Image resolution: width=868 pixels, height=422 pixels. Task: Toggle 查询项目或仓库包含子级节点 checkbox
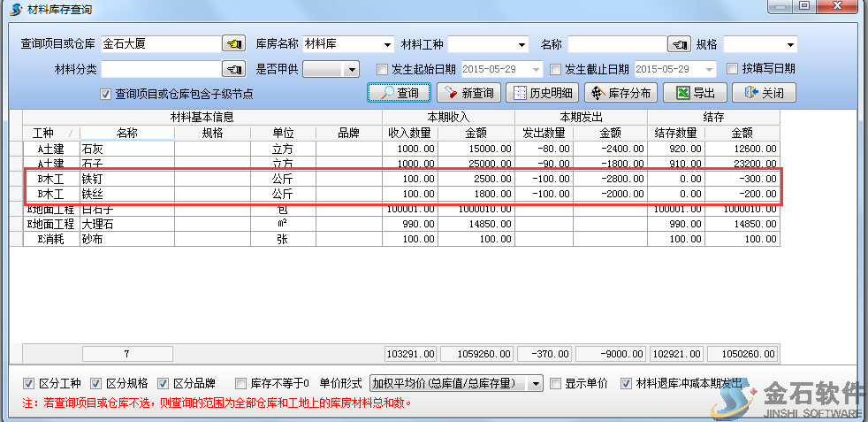click(x=105, y=94)
